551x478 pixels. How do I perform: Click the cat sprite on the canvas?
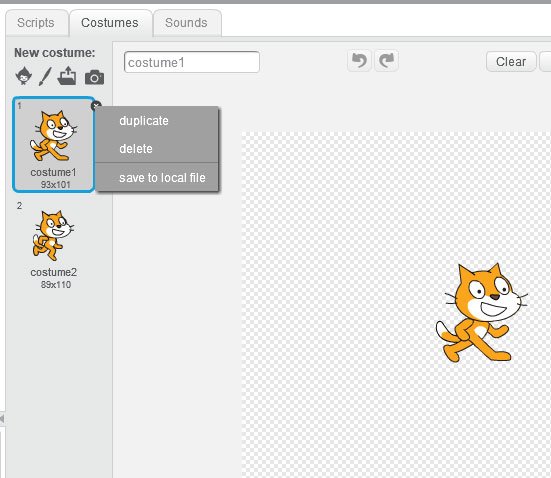click(481, 313)
